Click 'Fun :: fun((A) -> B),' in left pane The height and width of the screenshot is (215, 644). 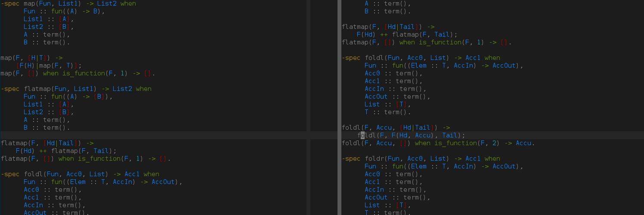point(65,11)
